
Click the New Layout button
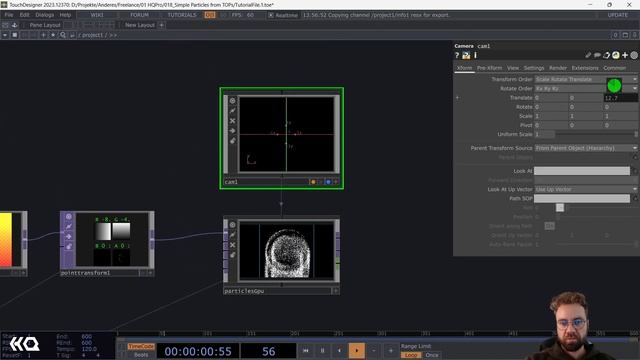coord(140,25)
